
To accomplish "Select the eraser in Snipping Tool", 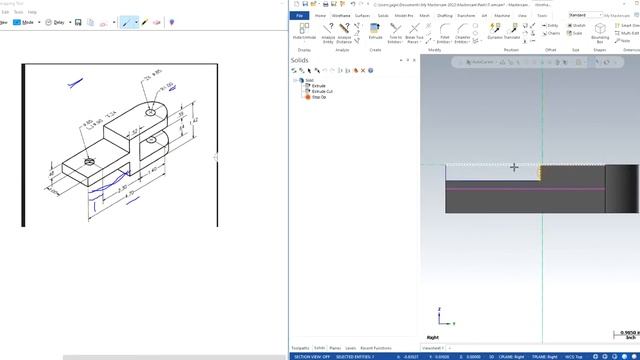I will (157, 22).
